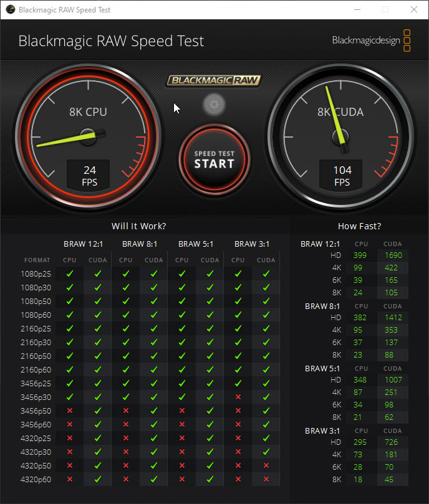429x504 pixels.
Task: Minimize the Speed Test window
Action: [x=357, y=9]
